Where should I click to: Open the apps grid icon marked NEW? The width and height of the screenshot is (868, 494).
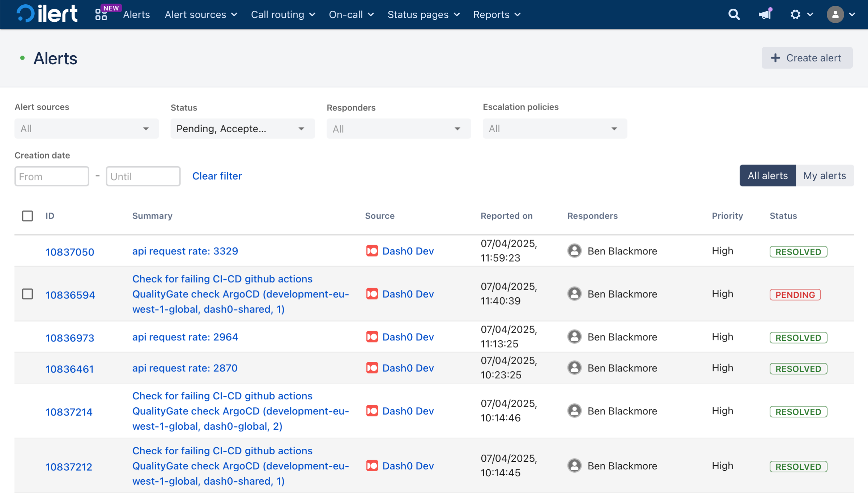(101, 14)
